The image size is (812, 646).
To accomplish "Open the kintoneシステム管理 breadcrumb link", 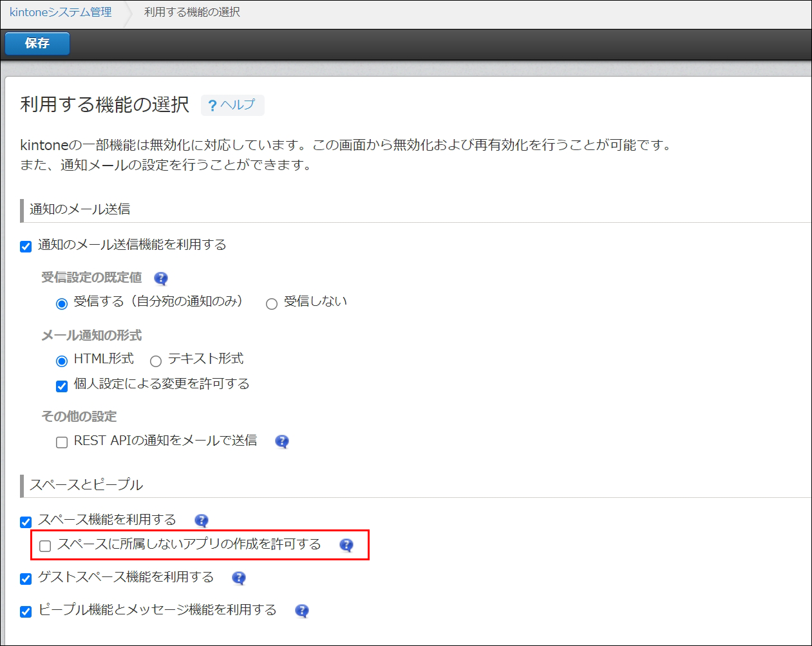I will pos(61,12).
